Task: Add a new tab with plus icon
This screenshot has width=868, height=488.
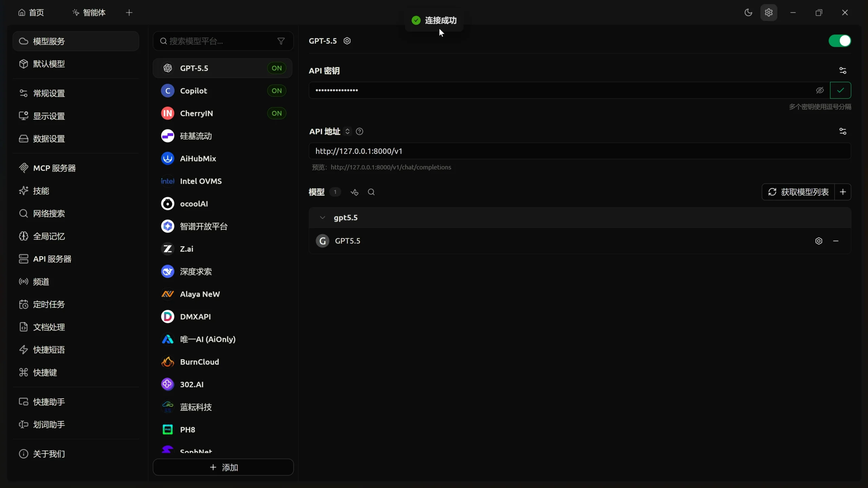Action: click(x=129, y=13)
